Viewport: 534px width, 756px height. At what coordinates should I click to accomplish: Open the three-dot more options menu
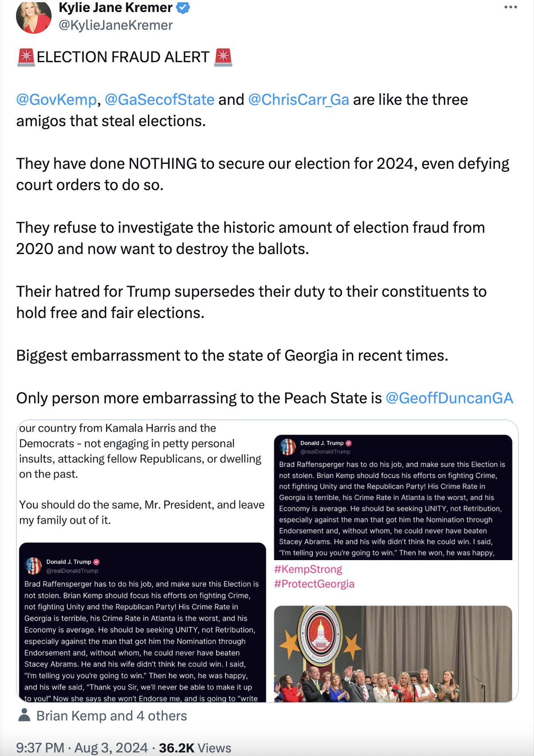coord(510,8)
